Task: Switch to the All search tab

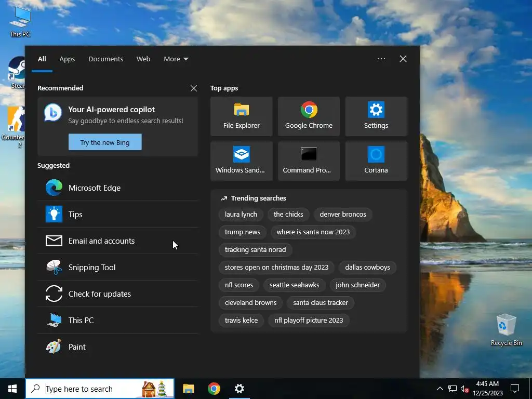Action: (42, 59)
